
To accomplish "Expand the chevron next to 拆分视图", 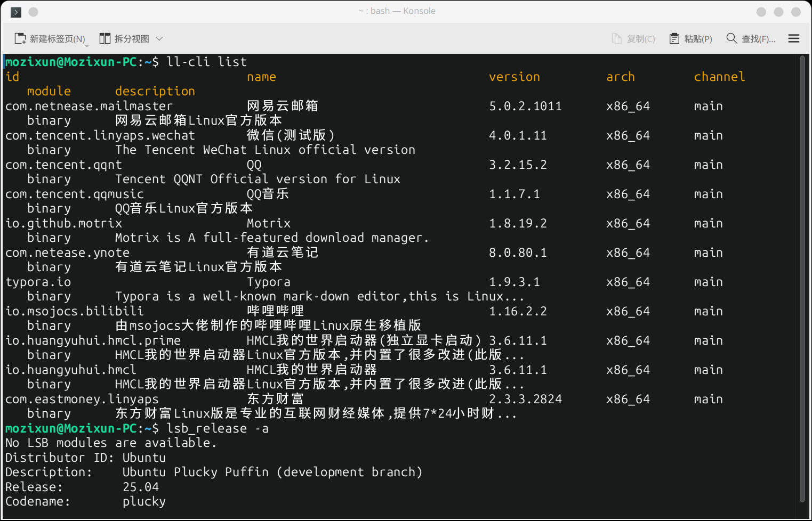I will point(159,39).
